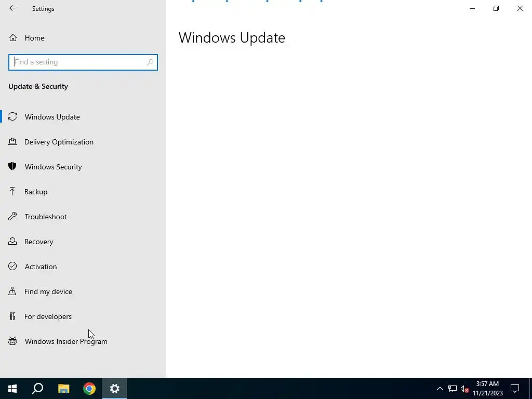Viewport: 532px width, 399px height.
Task: Open Windows Insider Program settings
Action: coord(83,341)
